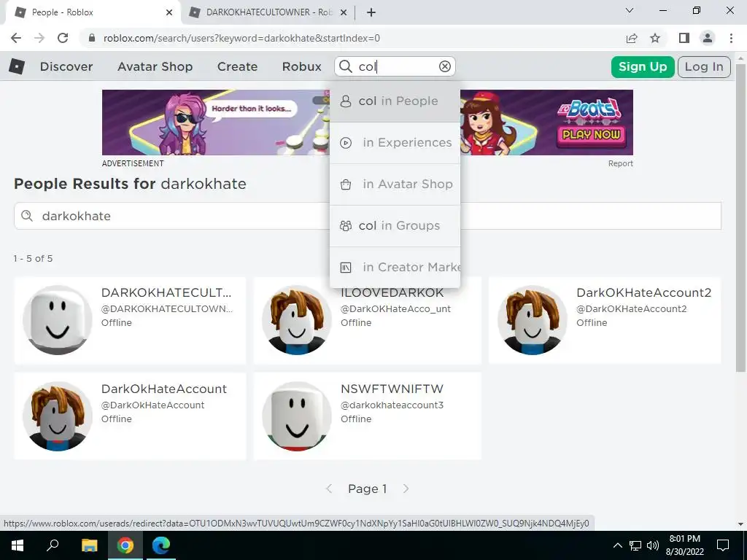Viewport: 747px width, 560px height.
Task: Show hidden system tray icons
Action: (x=617, y=545)
